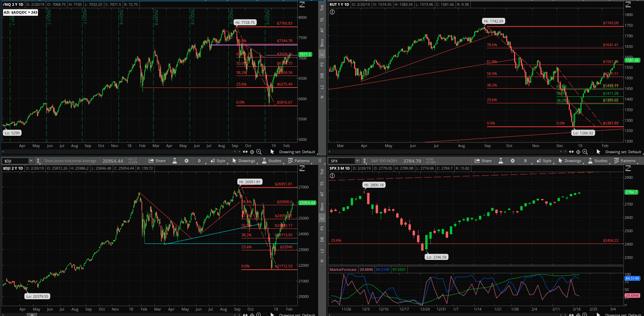Open the Style dropdown in the SPX toolbar

click(x=544, y=161)
